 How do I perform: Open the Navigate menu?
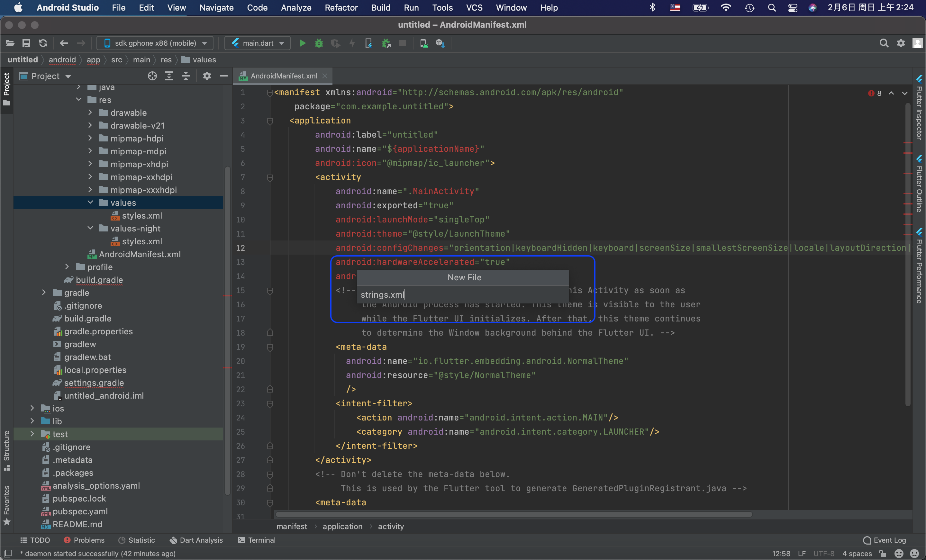pyautogui.click(x=216, y=7)
